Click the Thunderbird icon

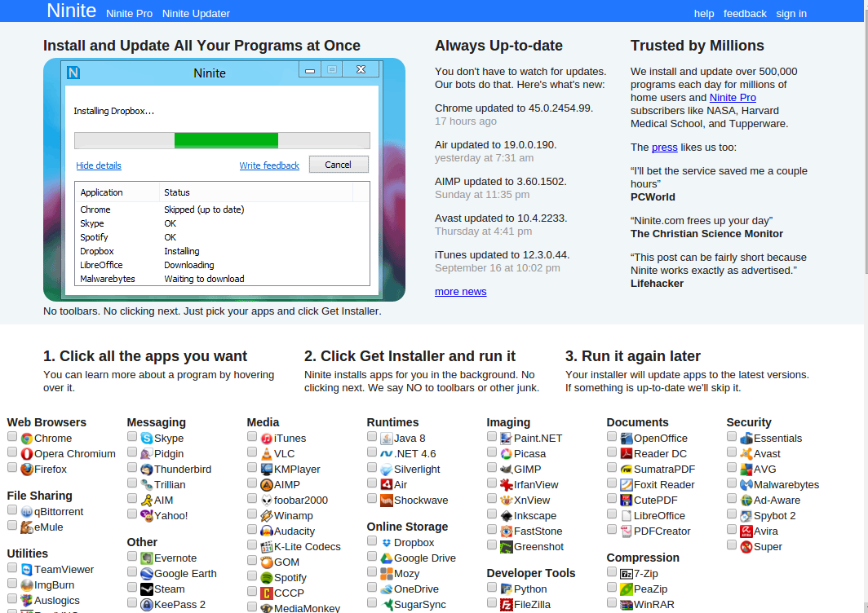point(147,470)
